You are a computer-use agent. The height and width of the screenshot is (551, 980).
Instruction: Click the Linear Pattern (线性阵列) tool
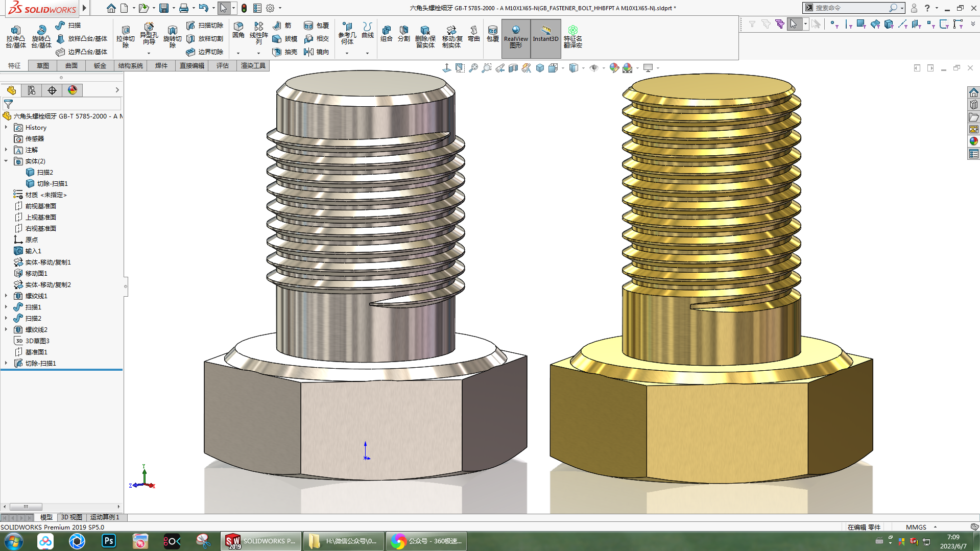(x=259, y=33)
